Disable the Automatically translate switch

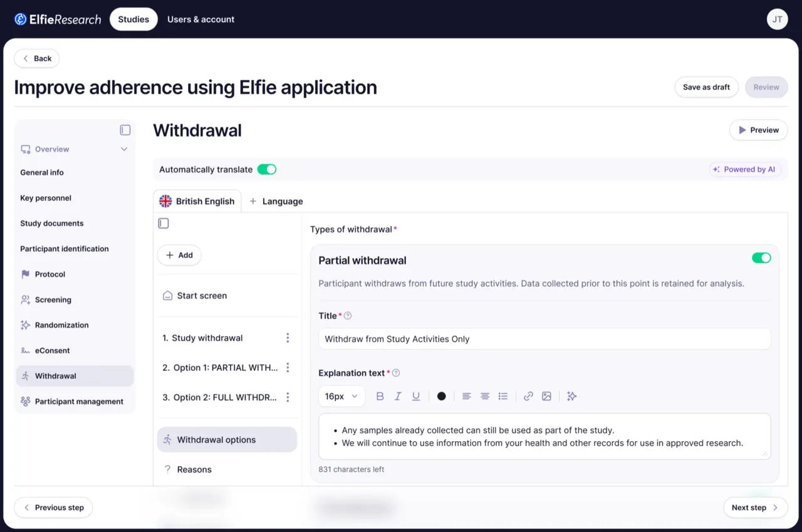pos(267,169)
